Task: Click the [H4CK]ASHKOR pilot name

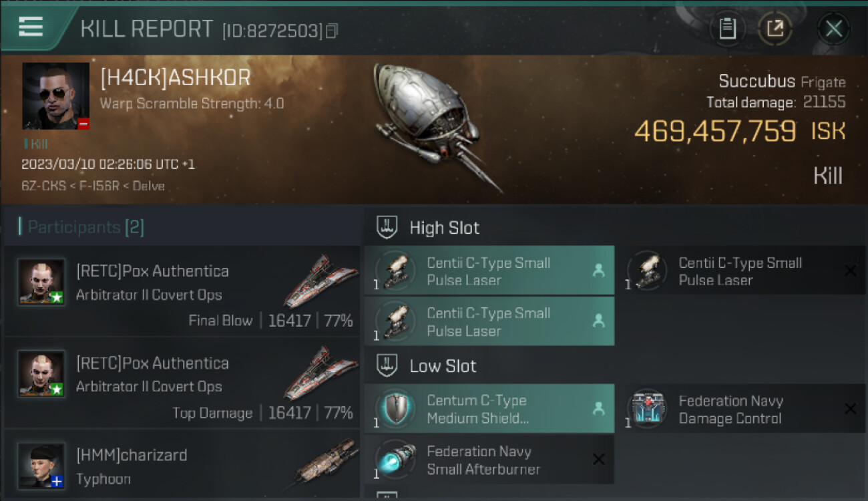Action: (x=175, y=78)
